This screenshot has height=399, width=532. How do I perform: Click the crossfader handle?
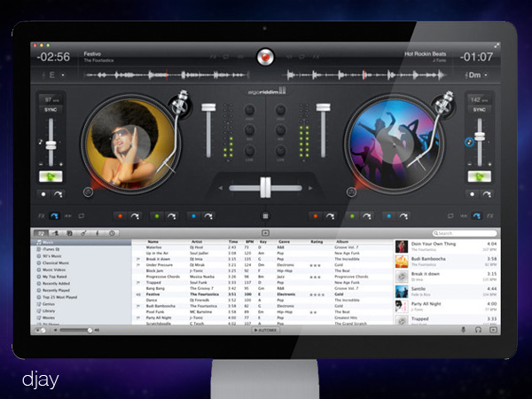click(265, 187)
